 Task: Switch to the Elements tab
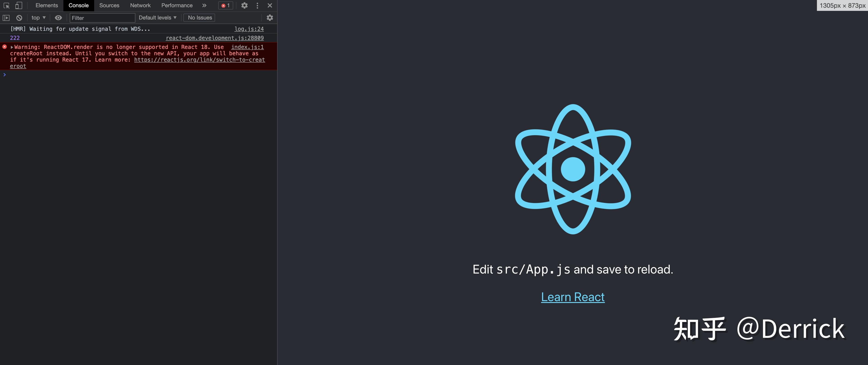[x=46, y=5]
